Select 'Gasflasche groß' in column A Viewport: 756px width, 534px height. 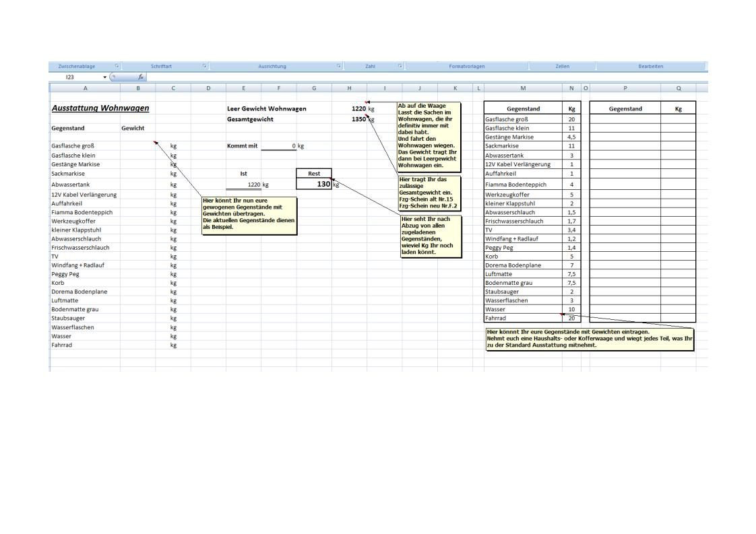click(x=73, y=146)
